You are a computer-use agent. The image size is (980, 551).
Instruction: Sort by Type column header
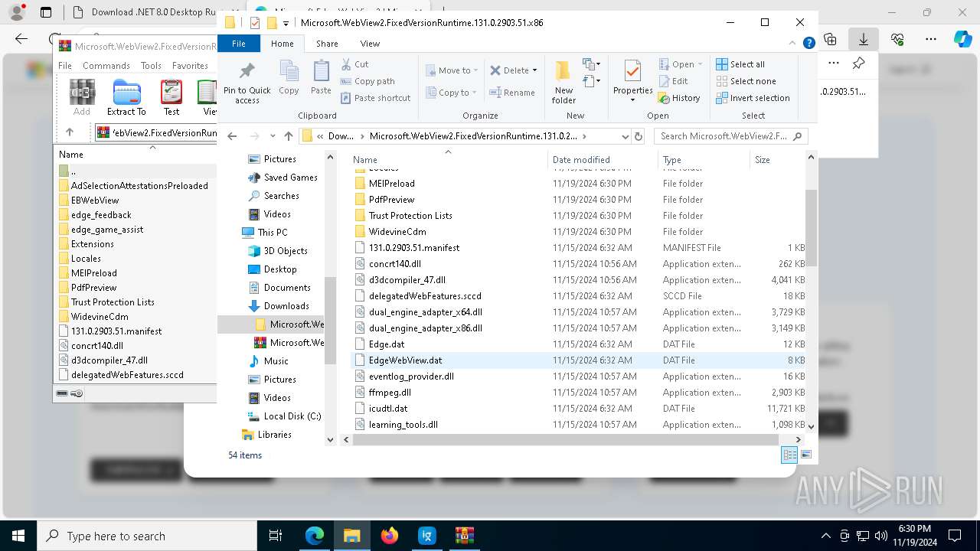coord(704,160)
